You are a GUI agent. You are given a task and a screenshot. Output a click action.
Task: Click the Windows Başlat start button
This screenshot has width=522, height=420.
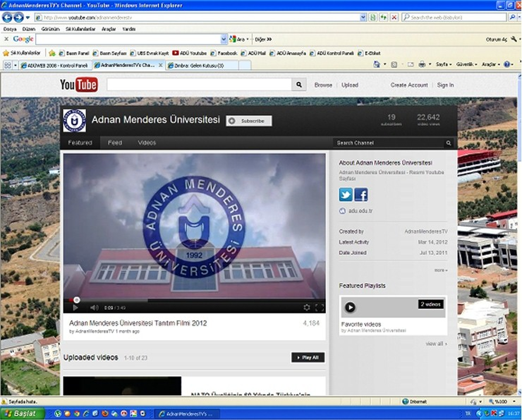pyautogui.click(x=23, y=413)
